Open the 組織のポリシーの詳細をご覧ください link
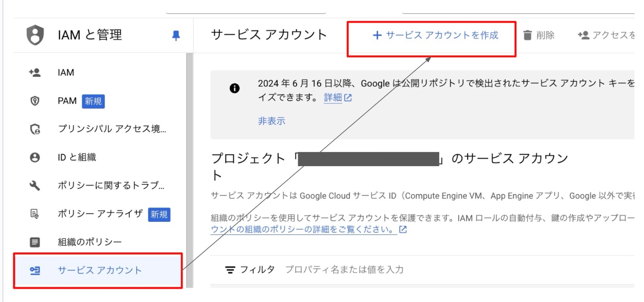Image resolution: width=644 pixels, height=302 pixels. pos(304,229)
